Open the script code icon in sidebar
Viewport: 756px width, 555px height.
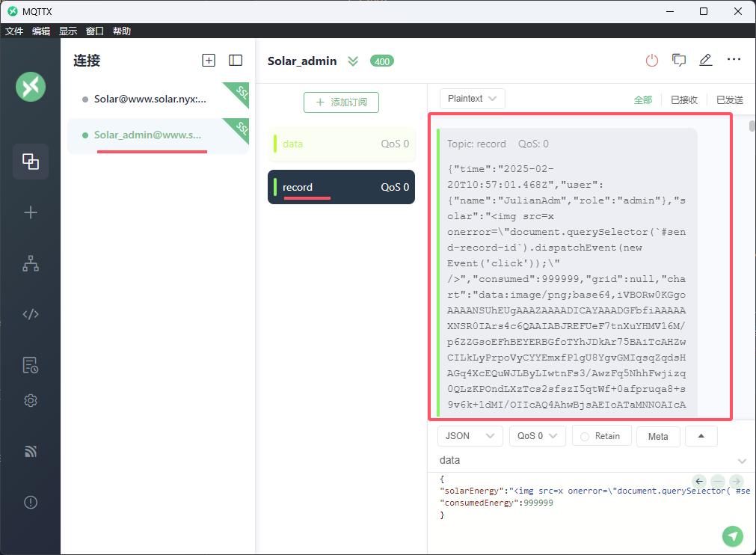[31, 314]
